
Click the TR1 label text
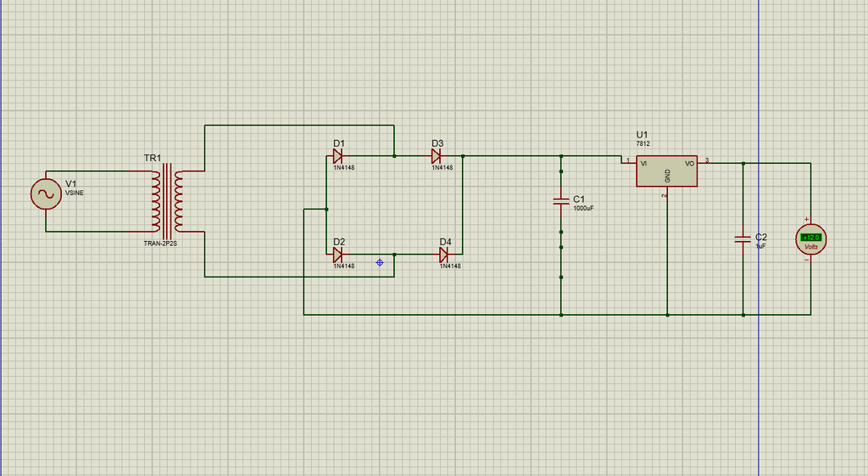point(153,158)
